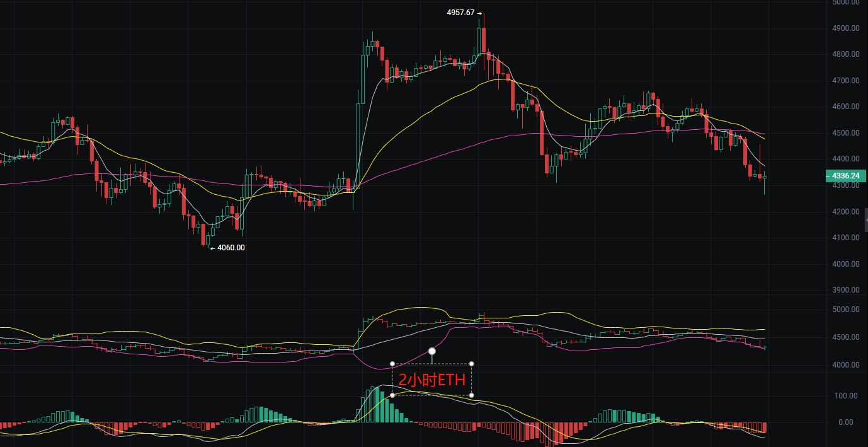Click the 4200.00 price axis label
868x447 pixels.
point(846,212)
